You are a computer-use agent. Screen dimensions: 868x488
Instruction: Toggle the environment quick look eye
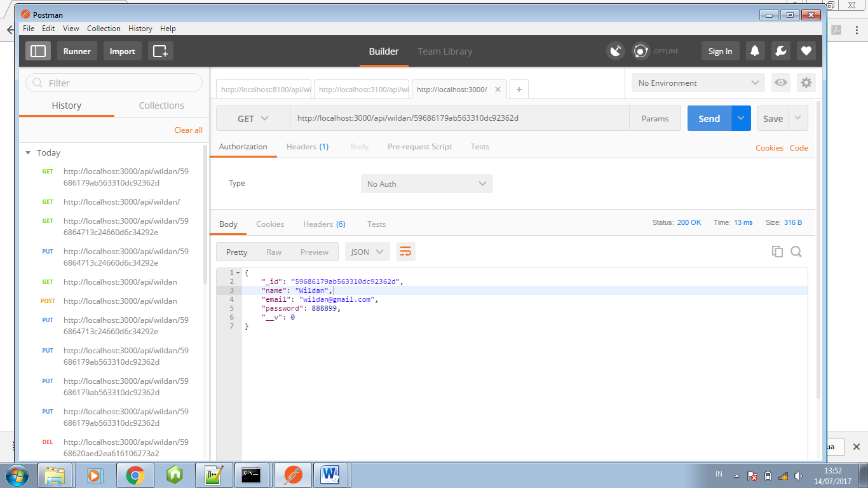coord(781,83)
